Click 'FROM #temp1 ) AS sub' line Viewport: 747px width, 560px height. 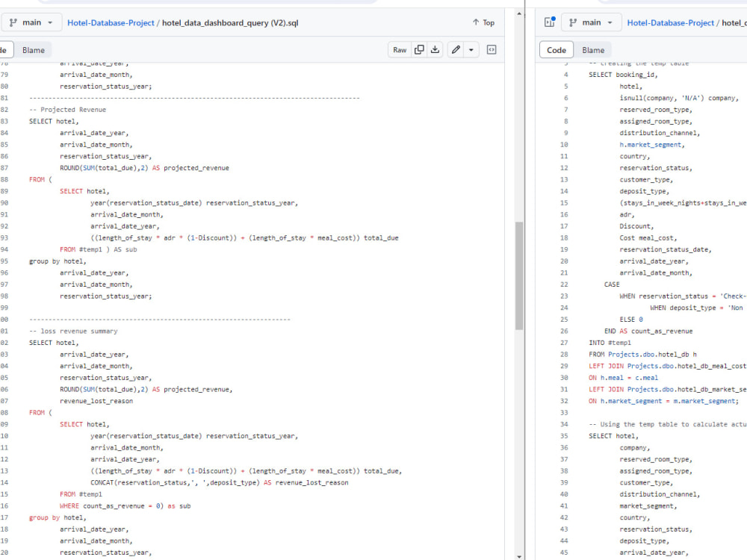(98, 249)
